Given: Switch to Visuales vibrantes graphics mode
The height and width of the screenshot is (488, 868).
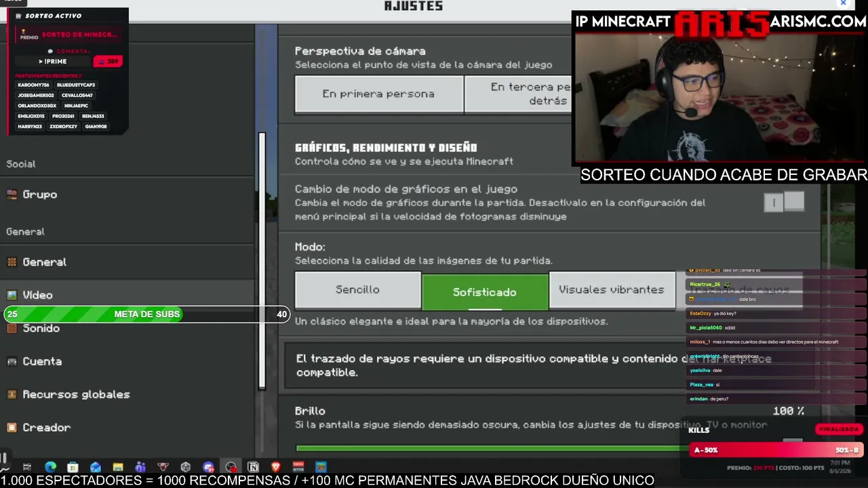Looking at the screenshot, I should (x=612, y=290).
